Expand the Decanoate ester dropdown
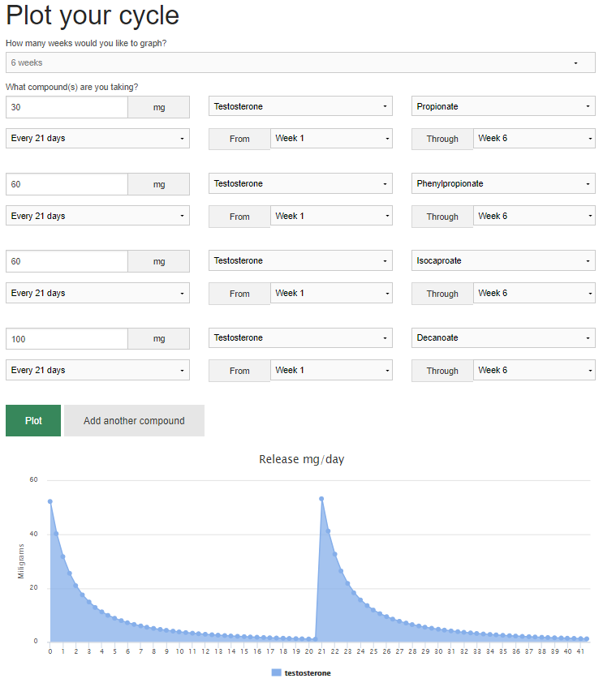This screenshot has height=683, width=616. 503,337
